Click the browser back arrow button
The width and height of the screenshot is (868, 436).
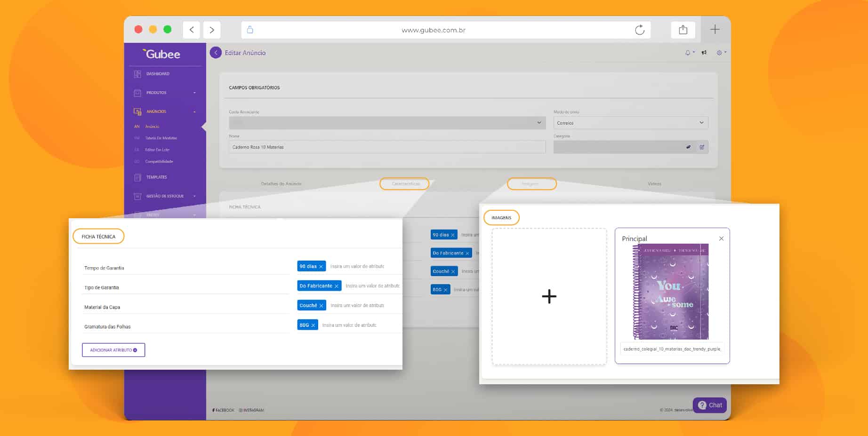pyautogui.click(x=192, y=30)
